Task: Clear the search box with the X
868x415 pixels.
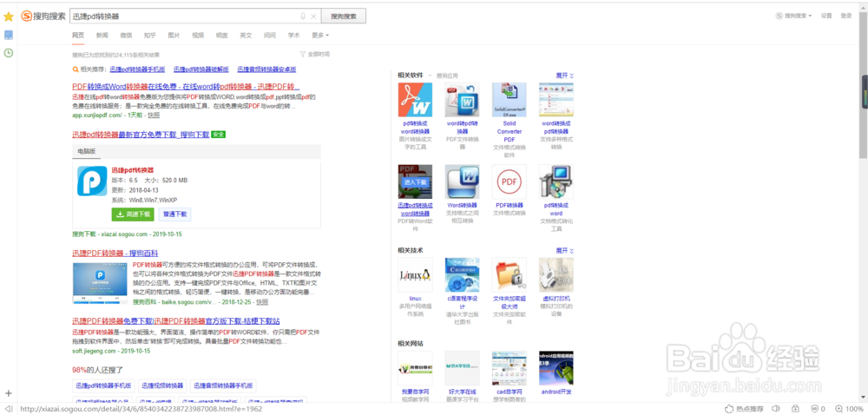Action: [313, 16]
